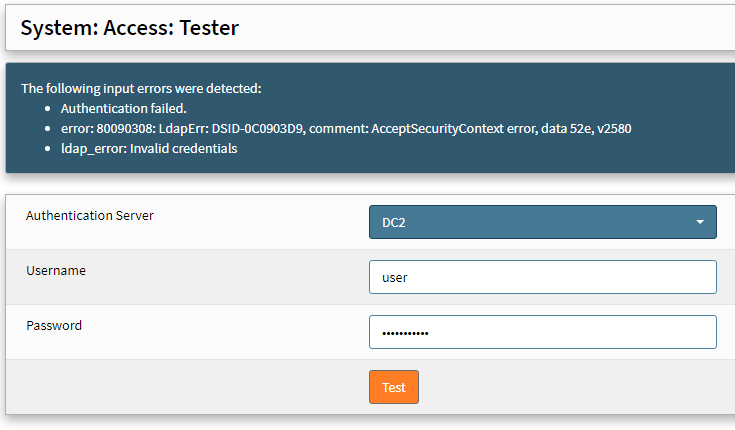Place cursor after "user" in Username box

(408, 277)
